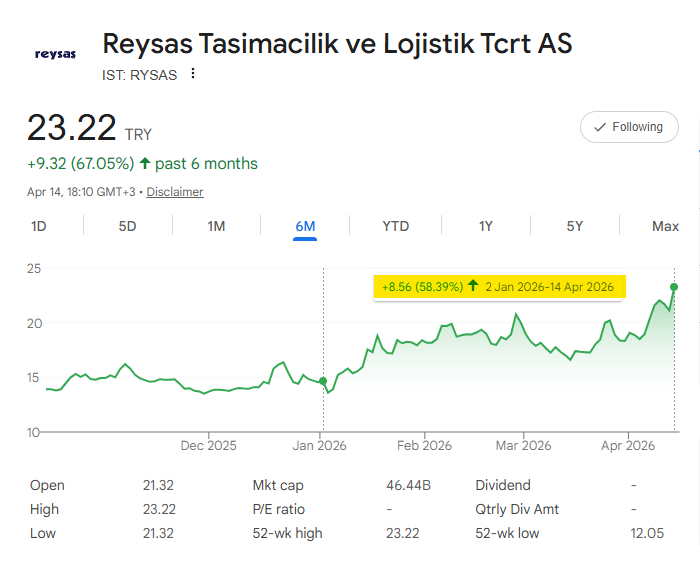The image size is (700, 581).
Task: Switch chart to 5D range
Action: click(127, 226)
